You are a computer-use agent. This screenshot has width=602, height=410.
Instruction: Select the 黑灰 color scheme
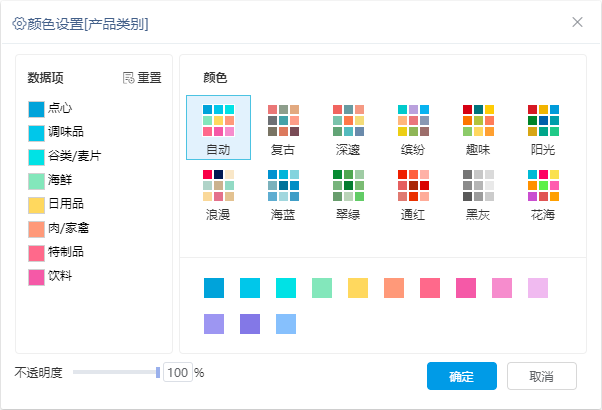click(478, 193)
